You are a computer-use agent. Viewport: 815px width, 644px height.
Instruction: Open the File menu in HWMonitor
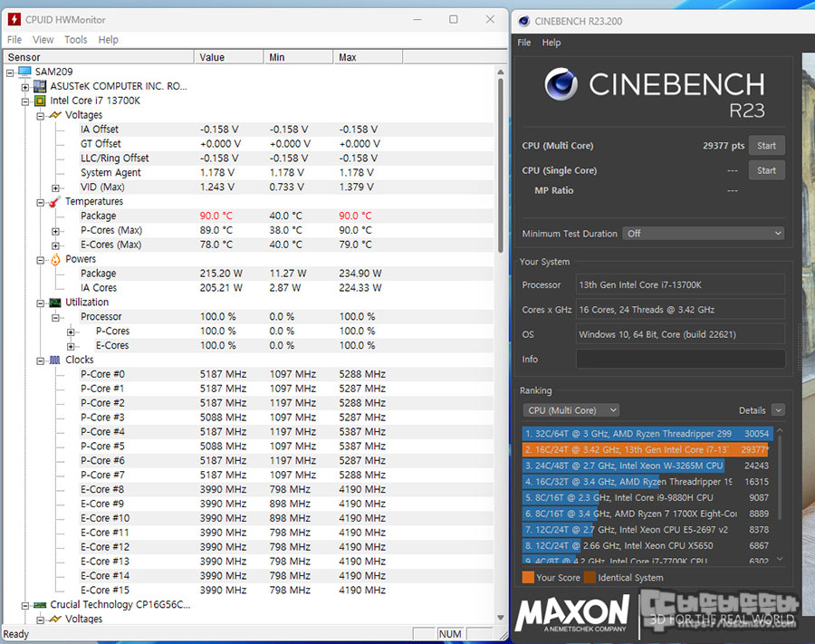tap(14, 40)
